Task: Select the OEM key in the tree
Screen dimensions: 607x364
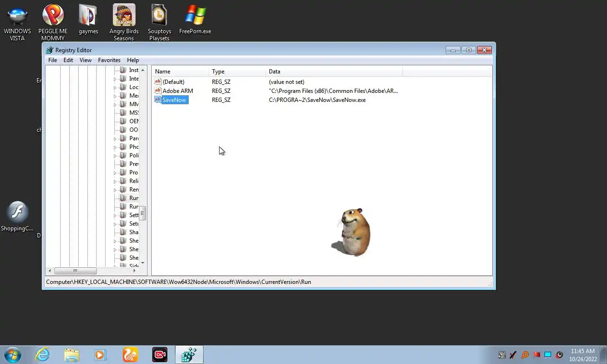Action: [134, 121]
